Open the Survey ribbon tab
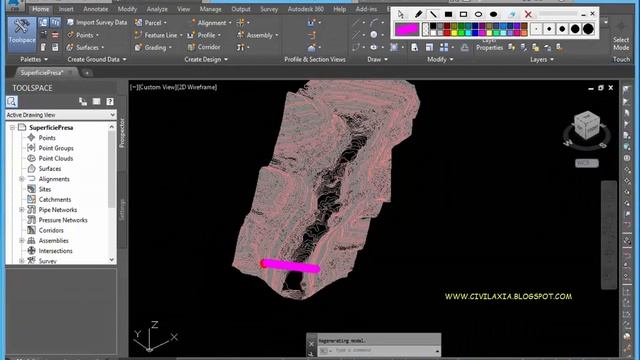 click(269, 9)
